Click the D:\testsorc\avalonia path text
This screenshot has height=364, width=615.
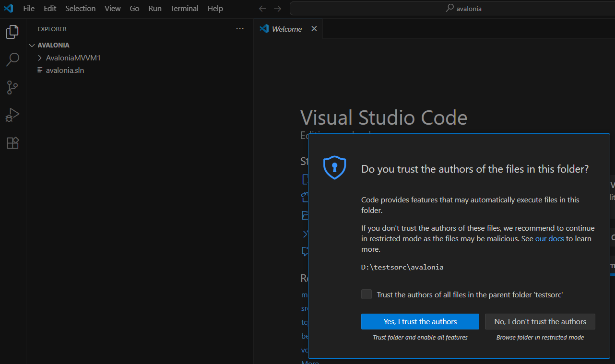pos(402,267)
